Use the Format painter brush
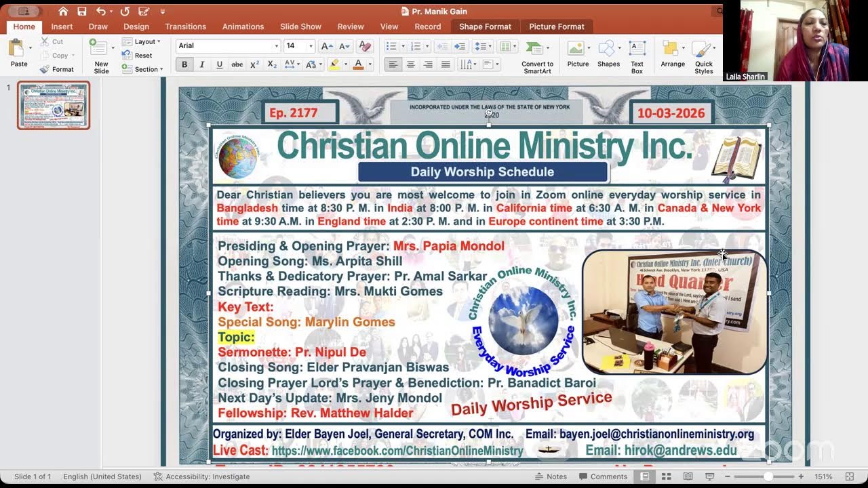 tap(57, 69)
